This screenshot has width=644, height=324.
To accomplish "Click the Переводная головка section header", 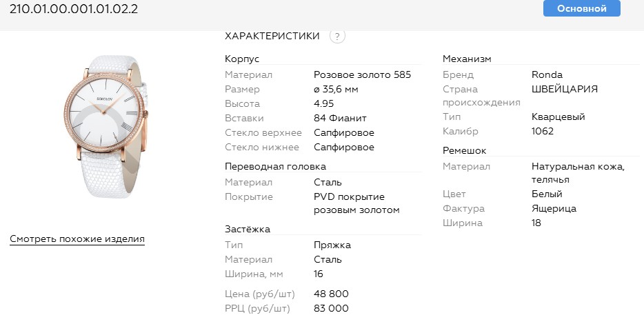I will click(x=275, y=166).
